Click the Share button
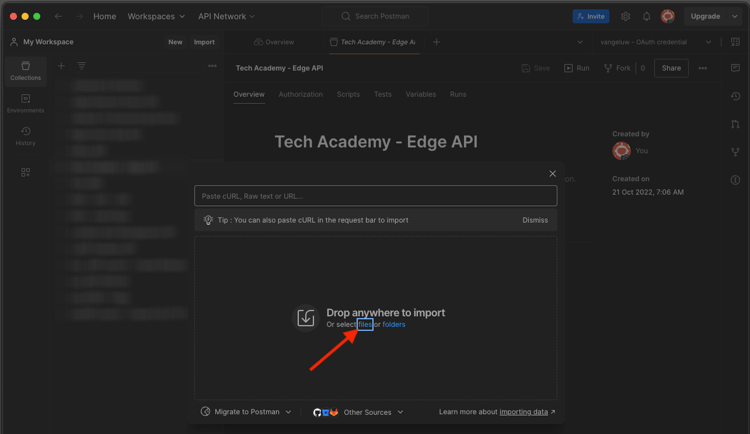The image size is (750, 434). (x=671, y=68)
